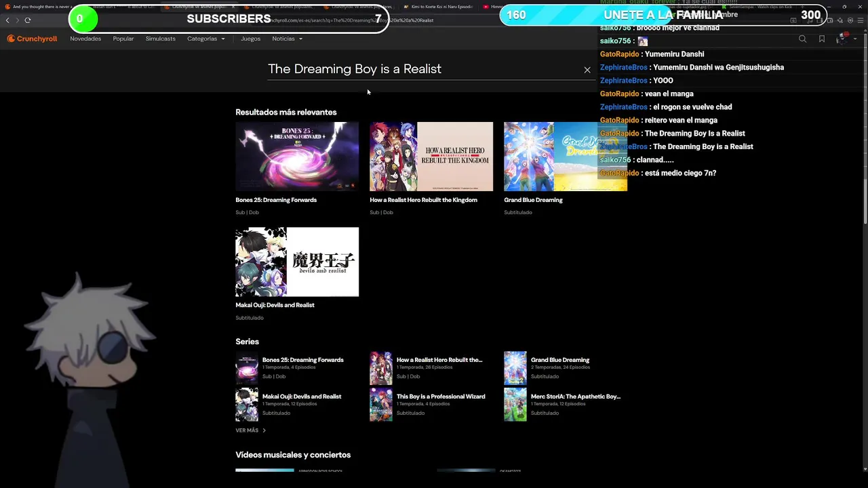Screen dimensions: 868x488
Task: Select Grand Blue Dreaming in Series list
Action: 560,360
